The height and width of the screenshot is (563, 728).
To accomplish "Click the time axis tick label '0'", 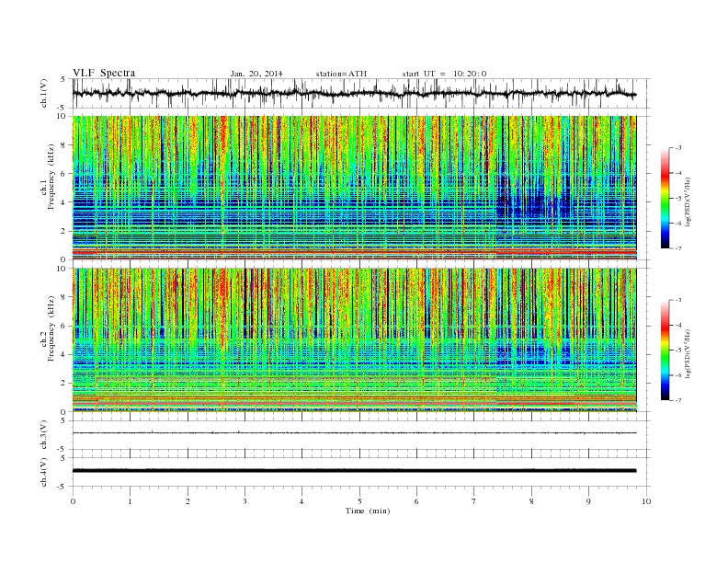I will (73, 501).
